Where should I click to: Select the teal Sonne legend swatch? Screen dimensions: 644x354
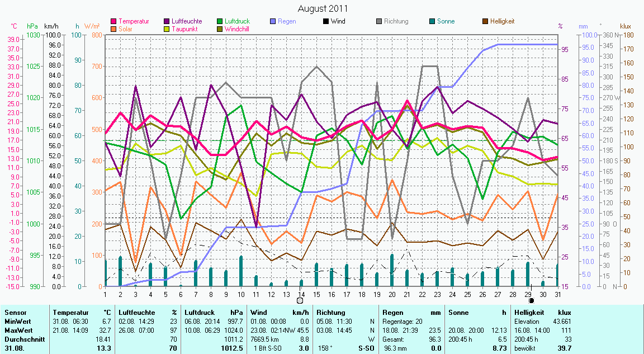point(432,22)
